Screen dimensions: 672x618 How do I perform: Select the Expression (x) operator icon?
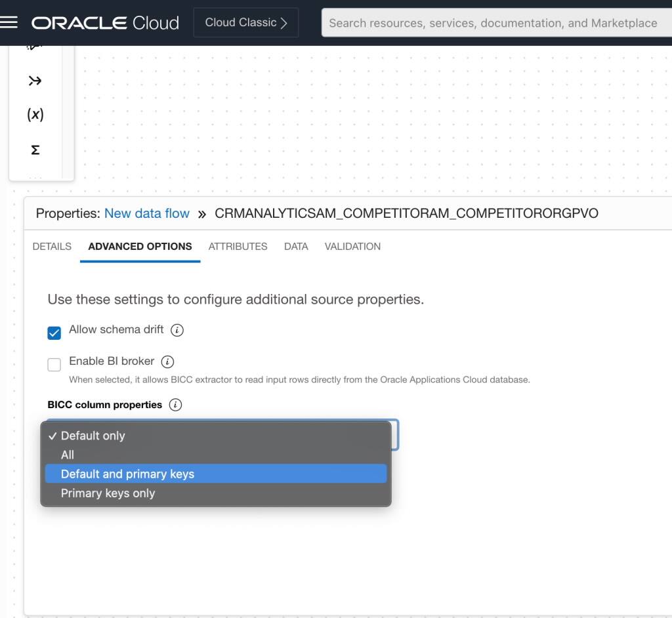34,114
